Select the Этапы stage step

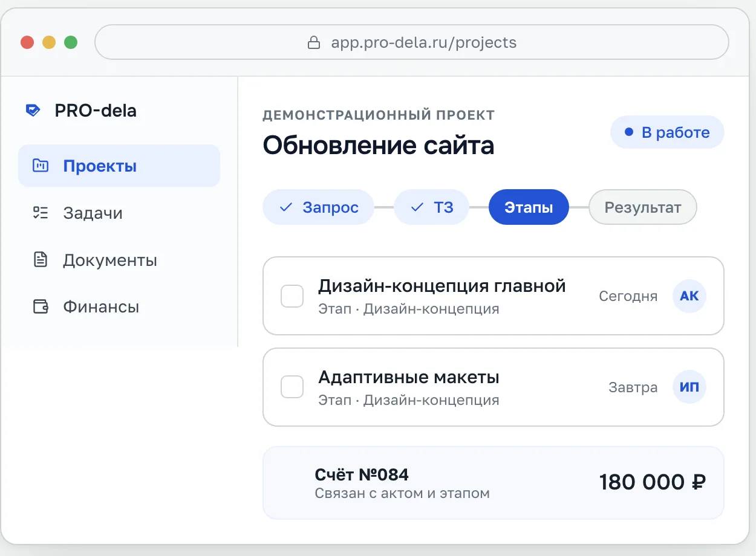click(529, 207)
